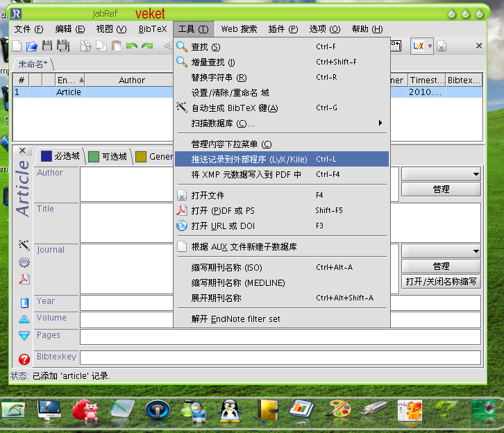
Task: Open help via the red question mark icon
Action: (24, 359)
